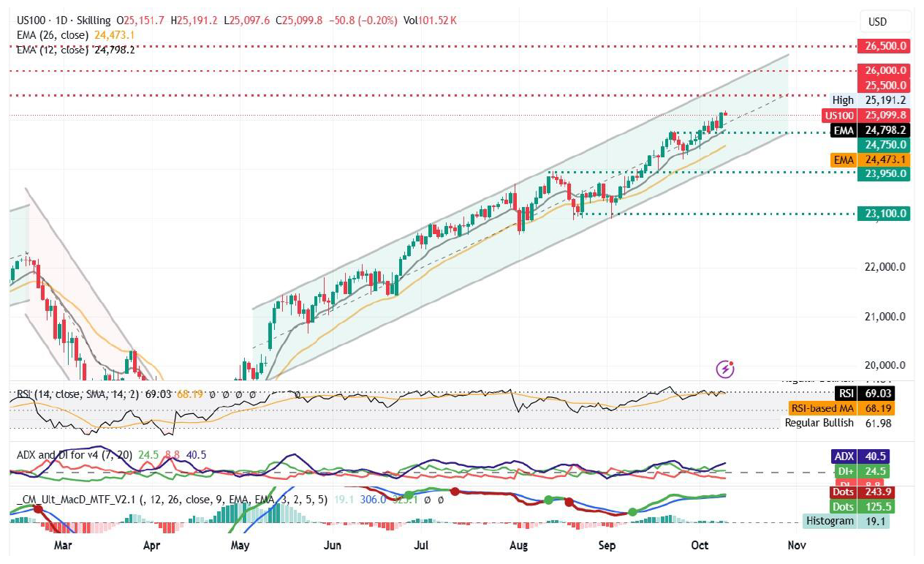The width and height of the screenshot is (924, 564).
Task: Click Sep on the time axis
Action: point(607,546)
